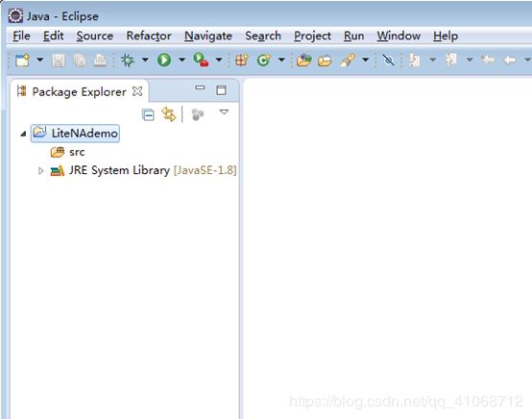Open the Debug dropdown arrow

(x=145, y=60)
